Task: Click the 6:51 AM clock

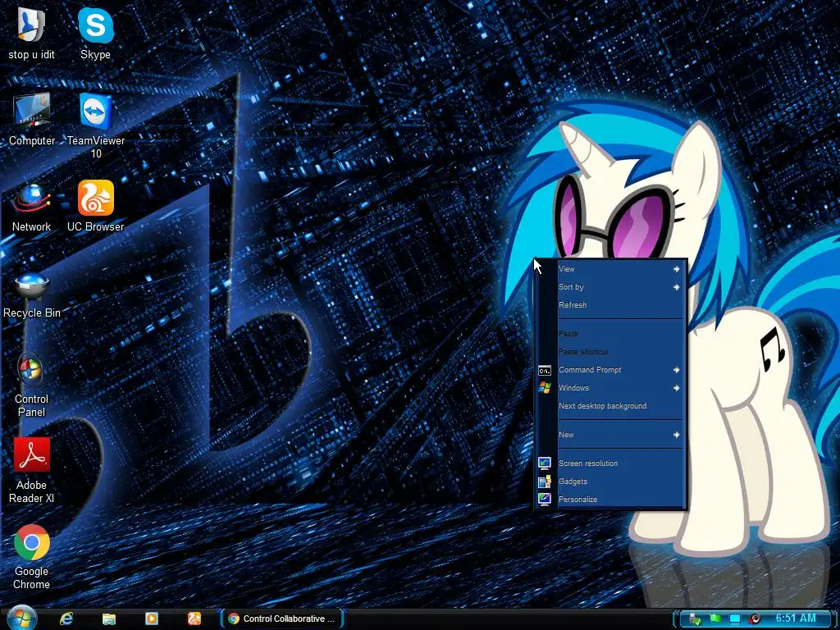Action: [796, 619]
